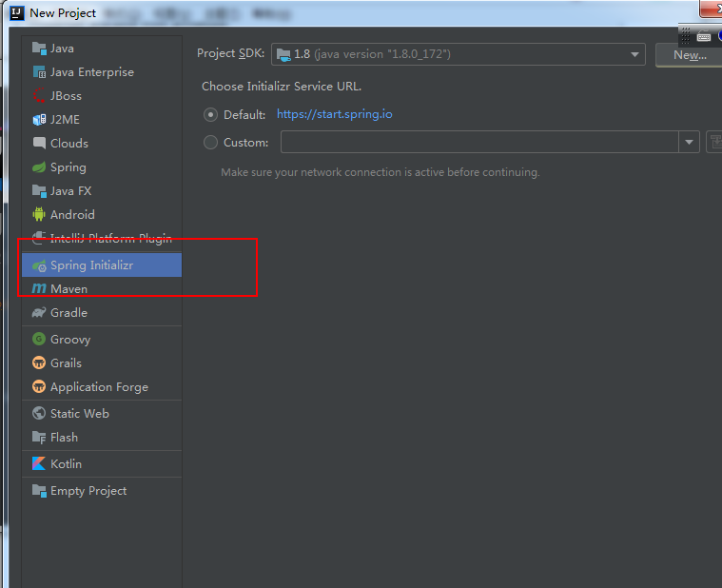Click the Android robot icon
Screen dimensions: 722x588
pos(39,215)
